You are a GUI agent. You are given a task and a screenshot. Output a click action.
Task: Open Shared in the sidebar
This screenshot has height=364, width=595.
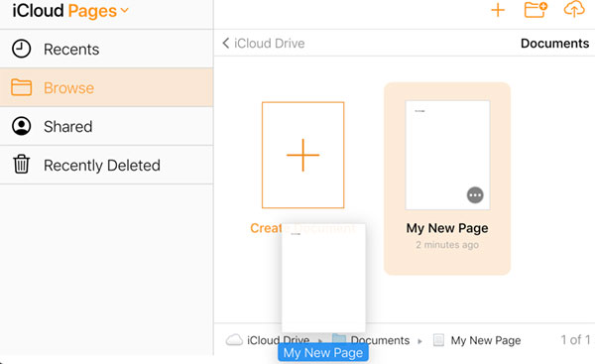(x=107, y=126)
